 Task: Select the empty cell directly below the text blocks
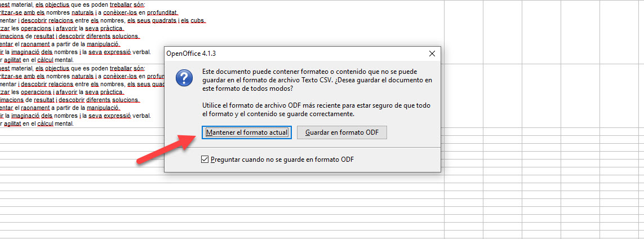(x=82, y=131)
